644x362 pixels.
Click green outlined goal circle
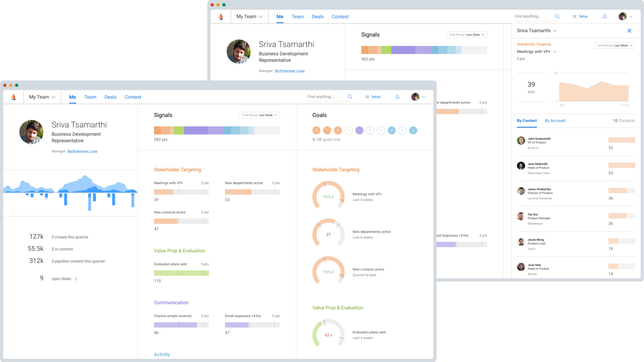click(348, 130)
